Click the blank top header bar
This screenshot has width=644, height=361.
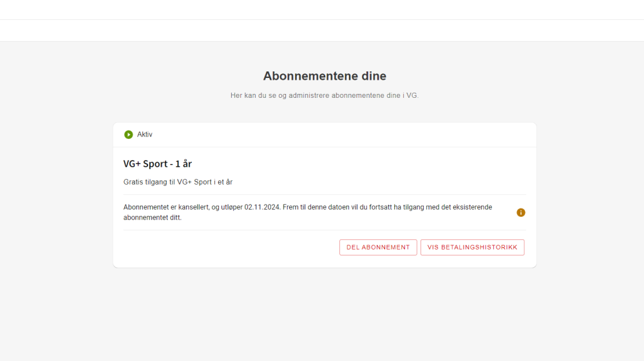click(322, 10)
